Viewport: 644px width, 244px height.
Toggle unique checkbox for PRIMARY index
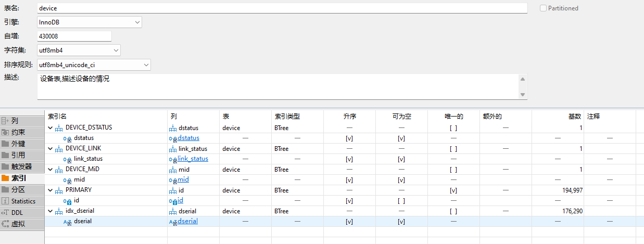tap(453, 190)
